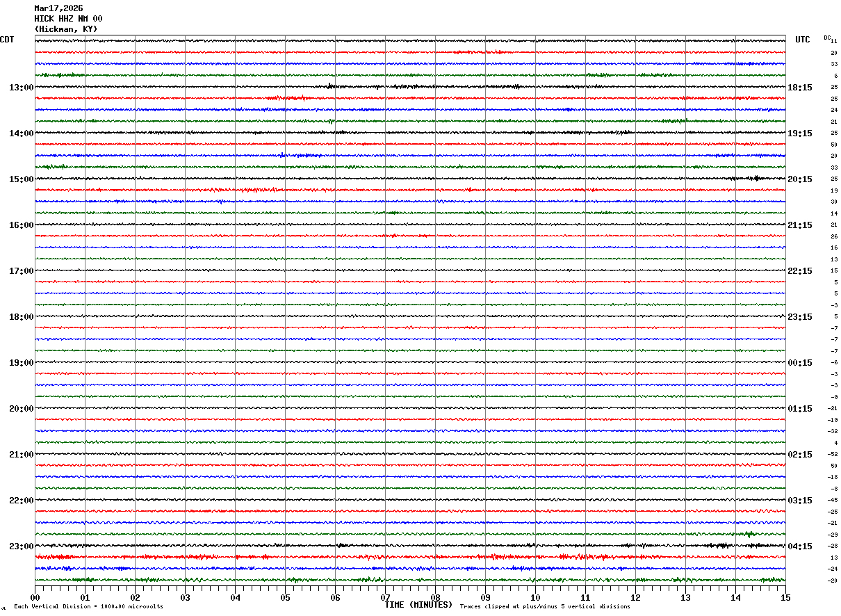Select the 04:15 UTC time label

pyautogui.click(x=800, y=546)
